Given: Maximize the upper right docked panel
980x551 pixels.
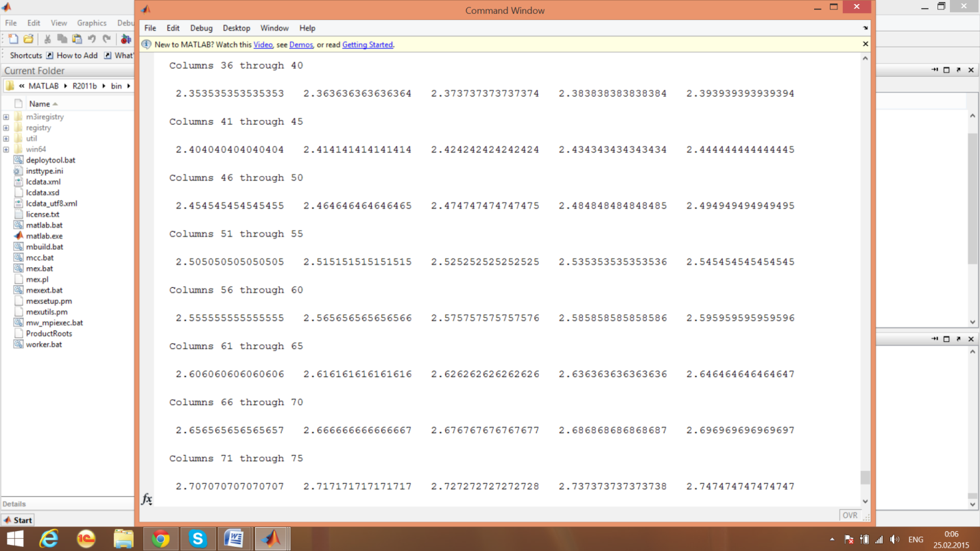Looking at the screenshot, I should pyautogui.click(x=946, y=70).
